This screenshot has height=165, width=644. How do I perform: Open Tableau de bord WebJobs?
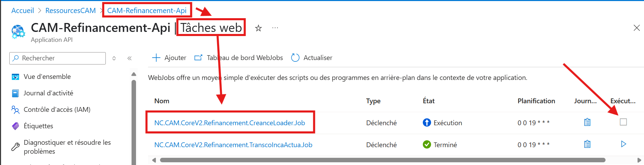[x=239, y=58]
